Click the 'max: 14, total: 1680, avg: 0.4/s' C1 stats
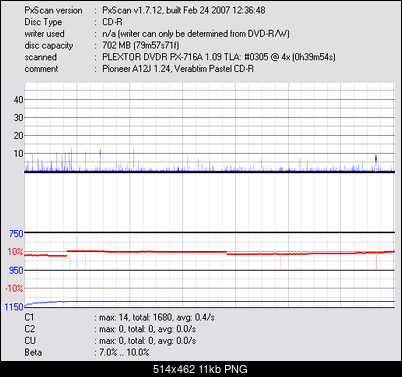The width and height of the screenshot is (402, 377). click(x=157, y=317)
